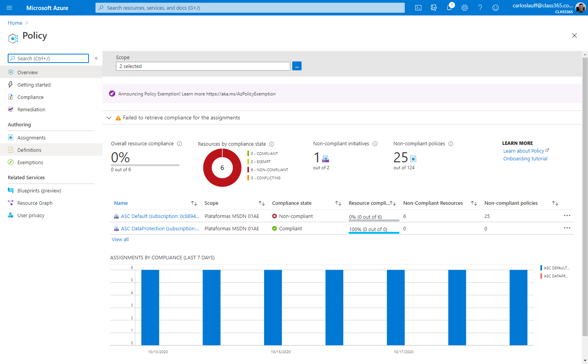This screenshot has height=364, width=588.
Task: Sort table by Scope column
Action: [x=262, y=203]
